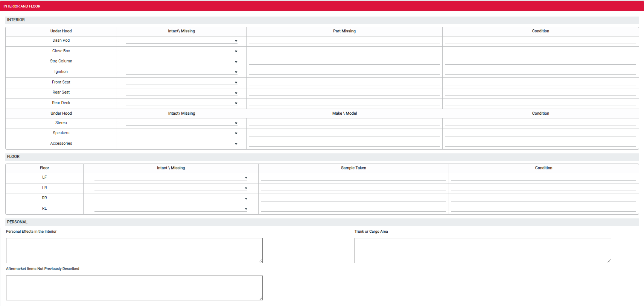The image size is (644, 306).
Task: Click the Rear Deck Condition field
Action: click(540, 103)
